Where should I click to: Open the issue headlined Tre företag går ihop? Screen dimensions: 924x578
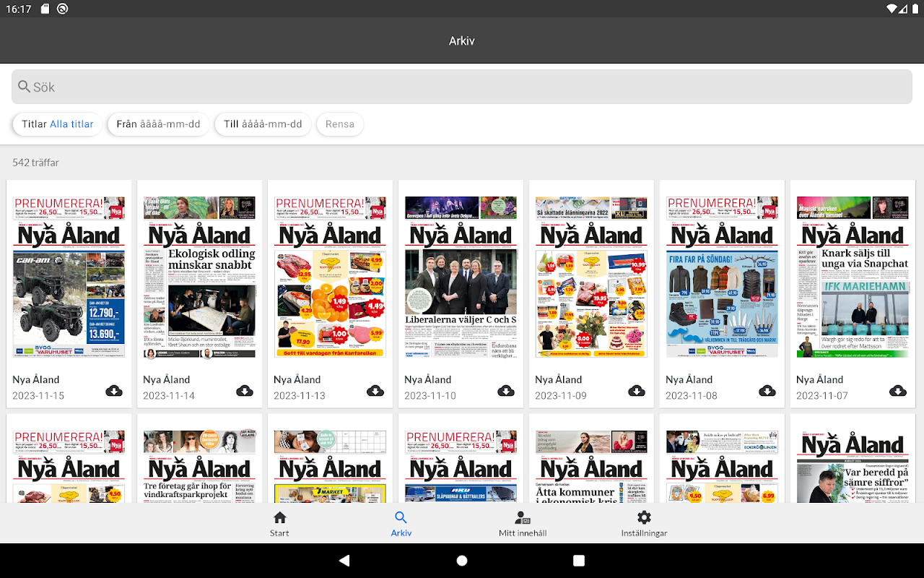click(x=200, y=466)
